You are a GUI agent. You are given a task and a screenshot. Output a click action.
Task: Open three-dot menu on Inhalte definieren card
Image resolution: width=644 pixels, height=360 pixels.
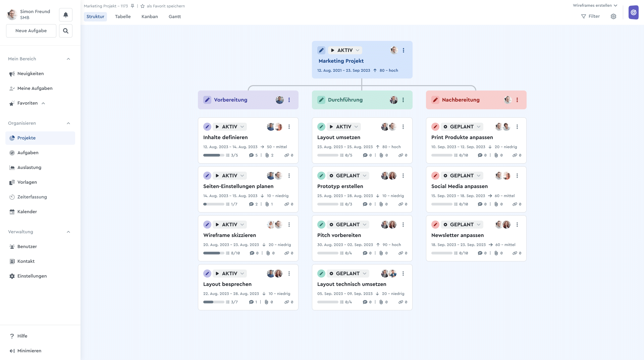289,127
